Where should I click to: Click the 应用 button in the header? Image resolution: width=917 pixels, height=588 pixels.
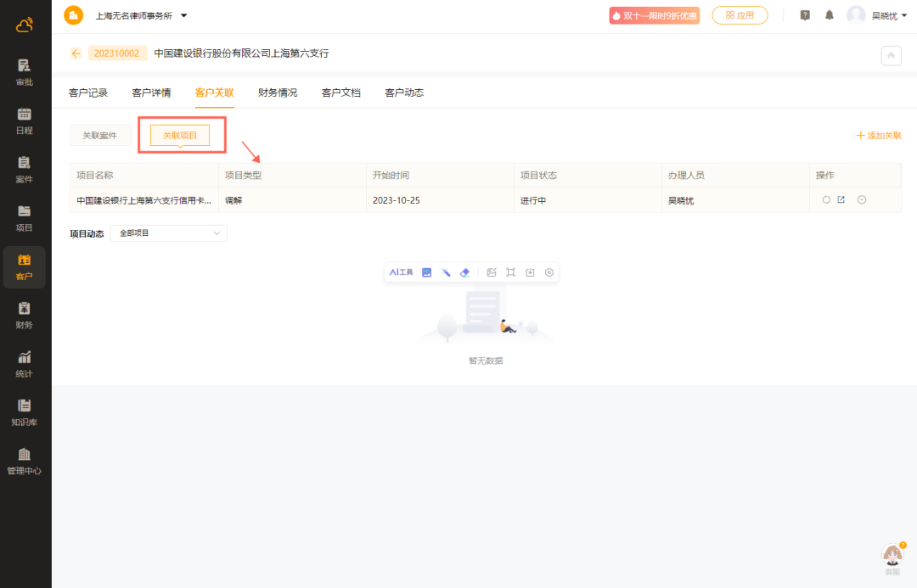[x=740, y=15]
